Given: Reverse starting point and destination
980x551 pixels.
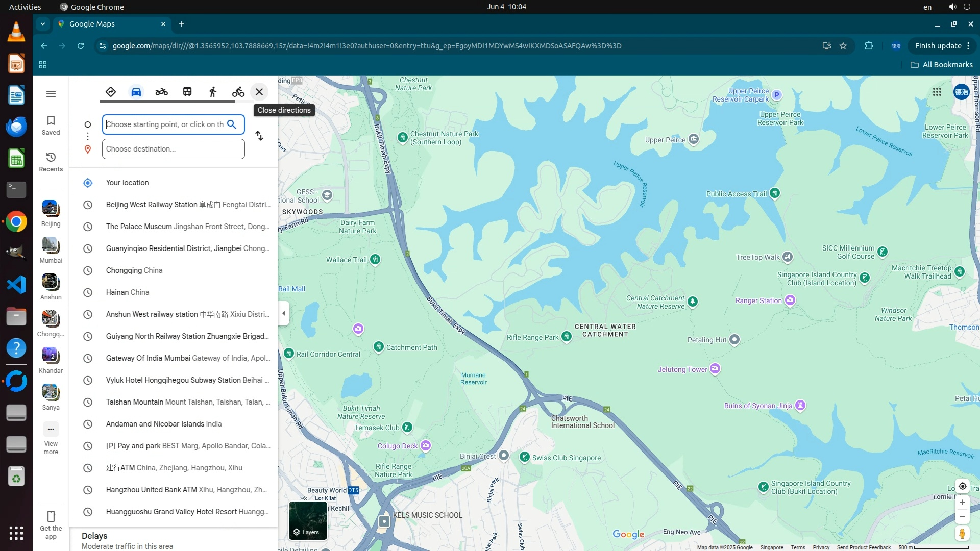Looking at the screenshot, I should point(259,136).
